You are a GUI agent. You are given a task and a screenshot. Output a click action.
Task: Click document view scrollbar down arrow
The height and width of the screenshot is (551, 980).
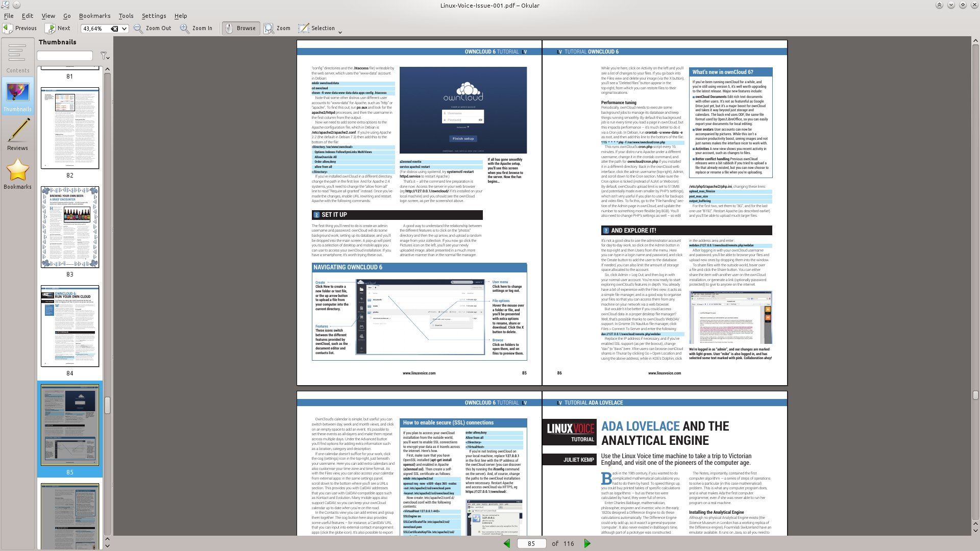click(975, 532)
